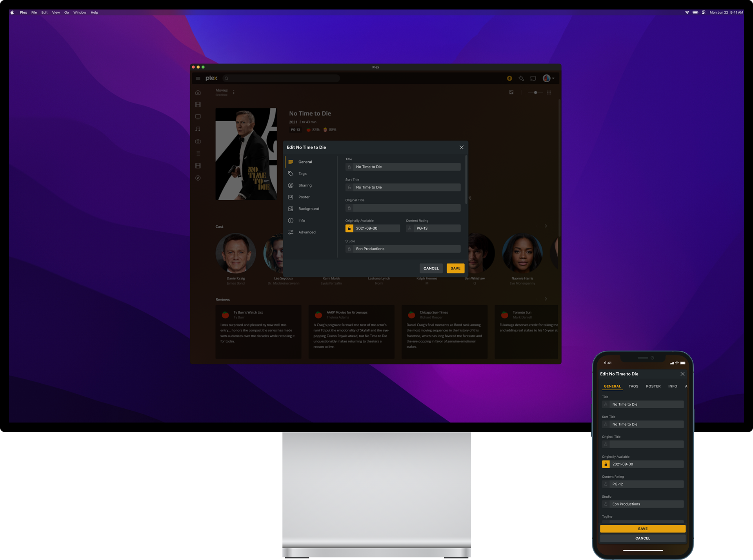The image size is (753, 560).
Task: Open the Photos camera sidebar icon
Action: (x=198, y=141)
